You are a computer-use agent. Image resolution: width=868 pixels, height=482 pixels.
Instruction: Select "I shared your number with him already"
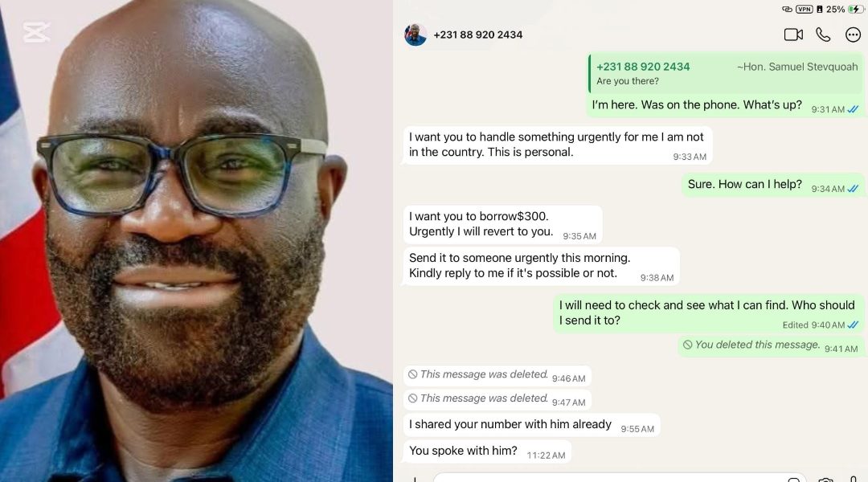pos(531,425)
